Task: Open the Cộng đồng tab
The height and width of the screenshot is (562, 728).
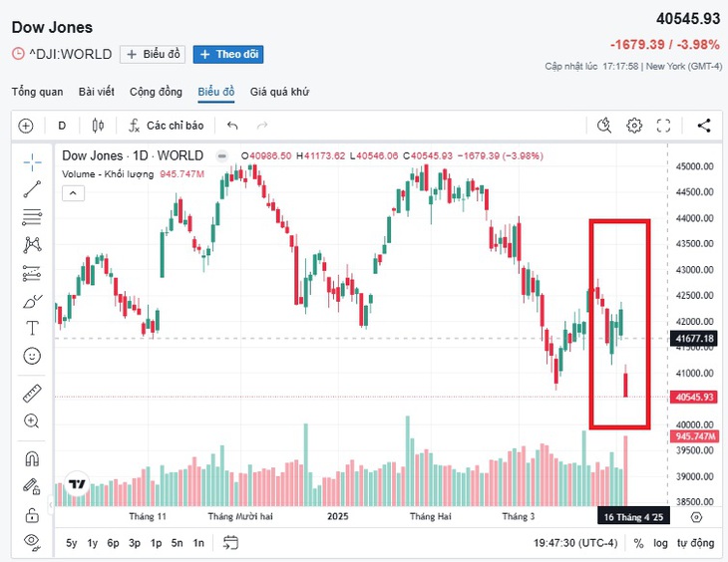Action: click(156, 92)
